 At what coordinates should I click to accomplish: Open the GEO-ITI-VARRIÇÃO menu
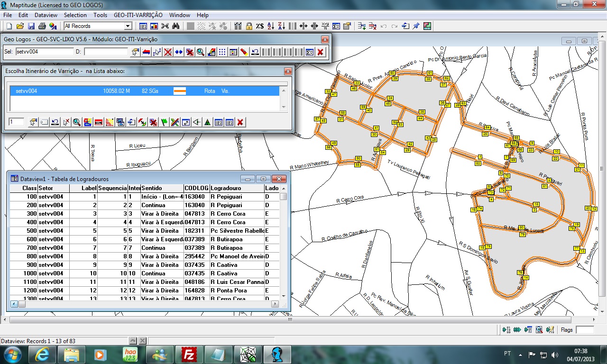(x=138, y=15)
